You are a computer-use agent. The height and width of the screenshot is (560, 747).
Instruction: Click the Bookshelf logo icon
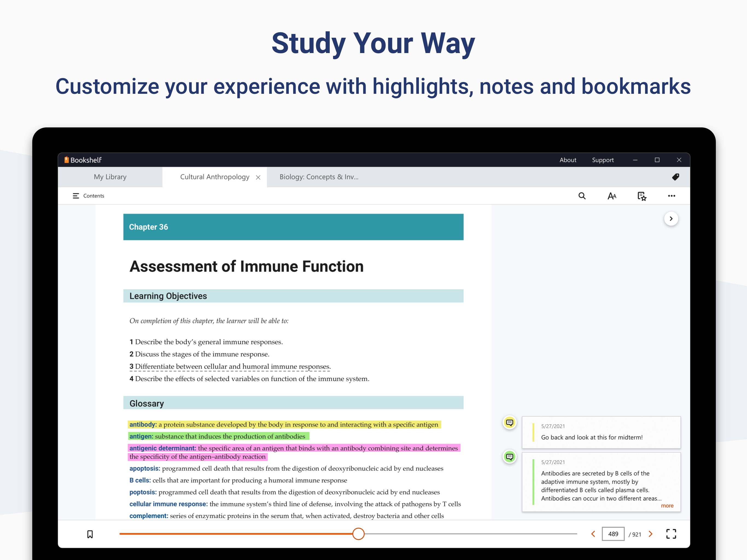[x=66, y=160]
